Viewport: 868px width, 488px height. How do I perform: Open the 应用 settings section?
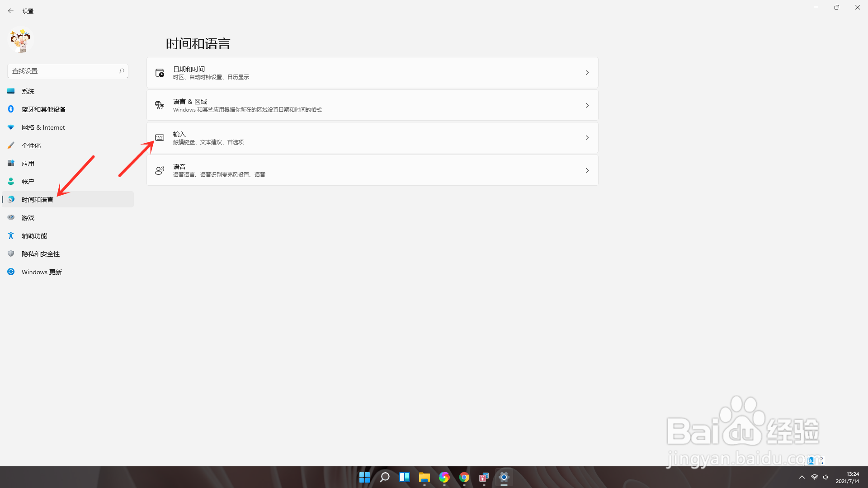click(x=28, y=164)
